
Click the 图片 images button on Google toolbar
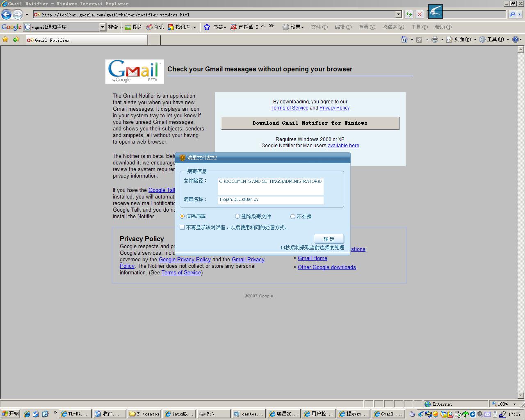tap(133, 27)
